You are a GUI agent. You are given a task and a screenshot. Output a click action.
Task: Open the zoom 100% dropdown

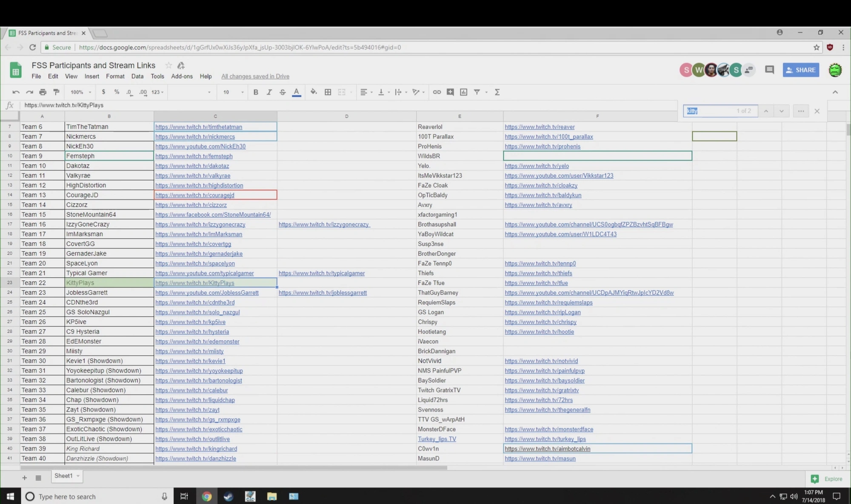tap(81, 92)
